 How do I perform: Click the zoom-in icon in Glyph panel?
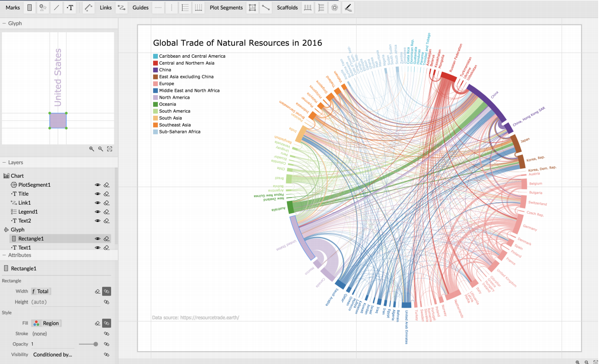click(92, 149)
